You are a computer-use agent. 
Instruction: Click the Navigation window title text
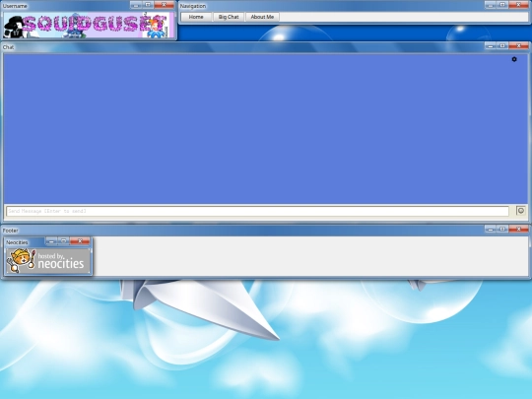193,6
